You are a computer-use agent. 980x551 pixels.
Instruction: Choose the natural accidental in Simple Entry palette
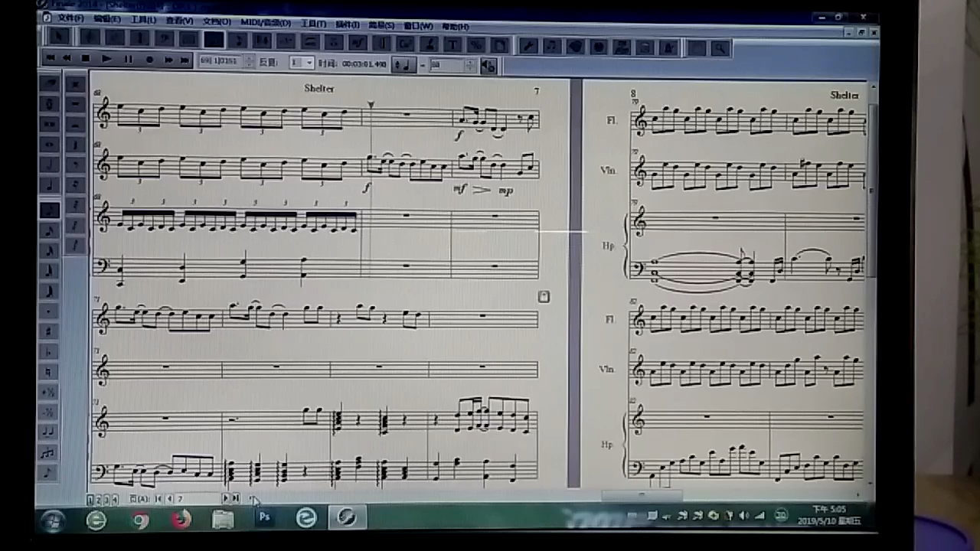pos(49,372)
